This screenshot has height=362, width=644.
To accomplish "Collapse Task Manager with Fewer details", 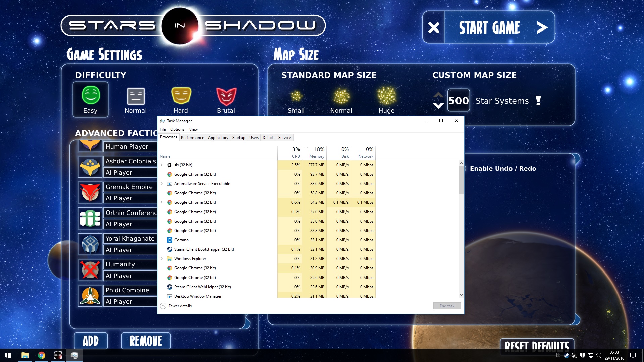I will (x=176, y=306).
